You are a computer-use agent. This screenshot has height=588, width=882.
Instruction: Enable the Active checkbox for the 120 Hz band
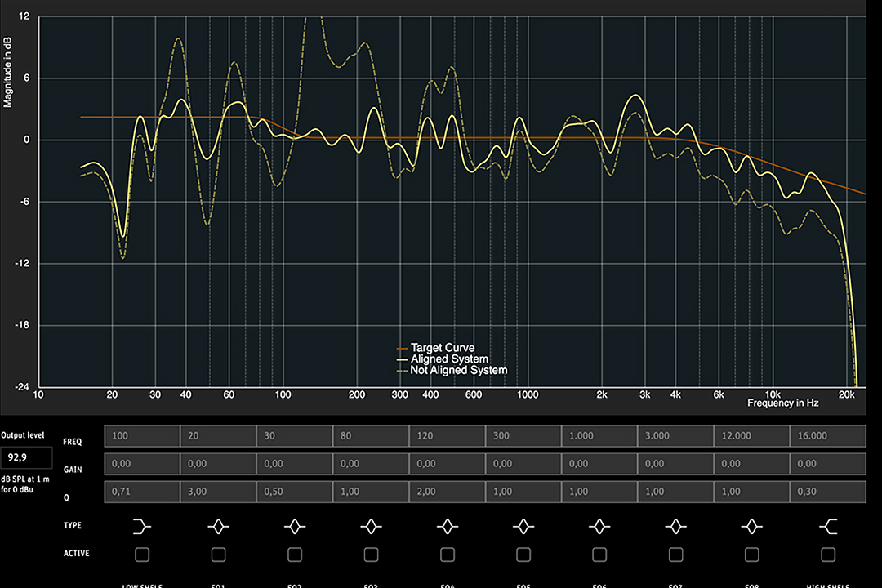point(448,555)
